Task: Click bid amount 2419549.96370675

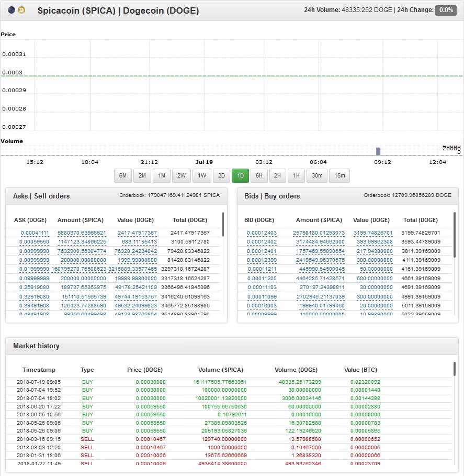Action: [321, 260]
